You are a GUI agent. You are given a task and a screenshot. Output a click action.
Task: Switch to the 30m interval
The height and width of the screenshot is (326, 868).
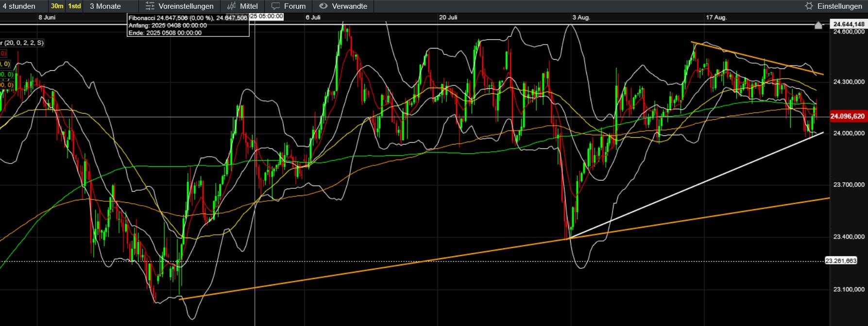[57, 6]
